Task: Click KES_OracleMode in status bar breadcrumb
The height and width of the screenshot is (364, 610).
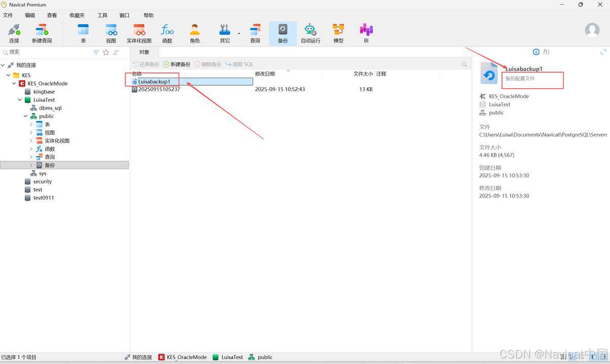Action: click(183, 357)
